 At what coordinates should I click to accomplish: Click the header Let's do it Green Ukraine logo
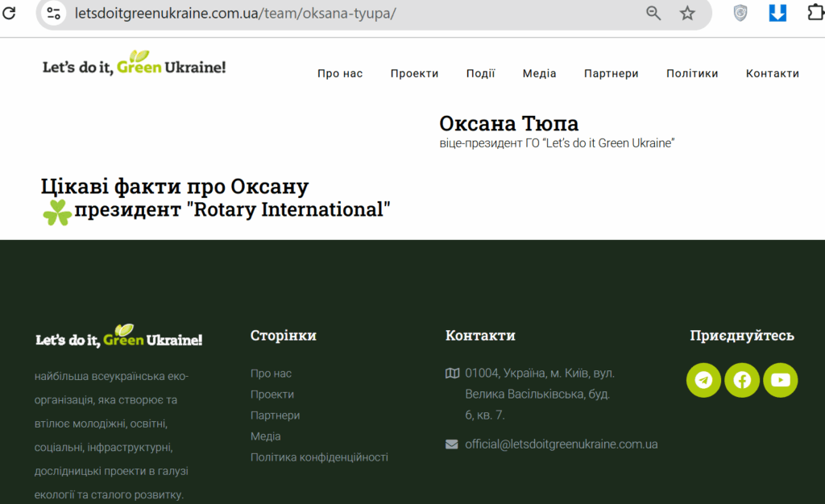(x=135, y=63)
